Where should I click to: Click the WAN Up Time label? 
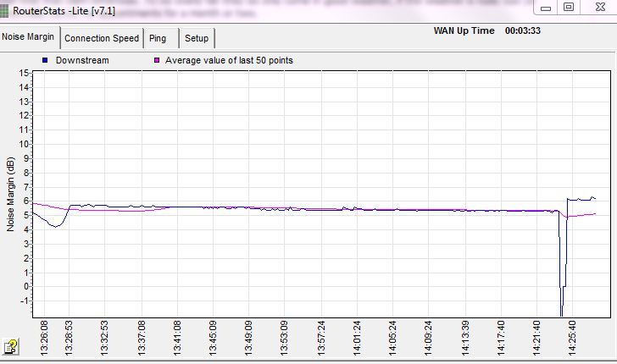(464, 30)
